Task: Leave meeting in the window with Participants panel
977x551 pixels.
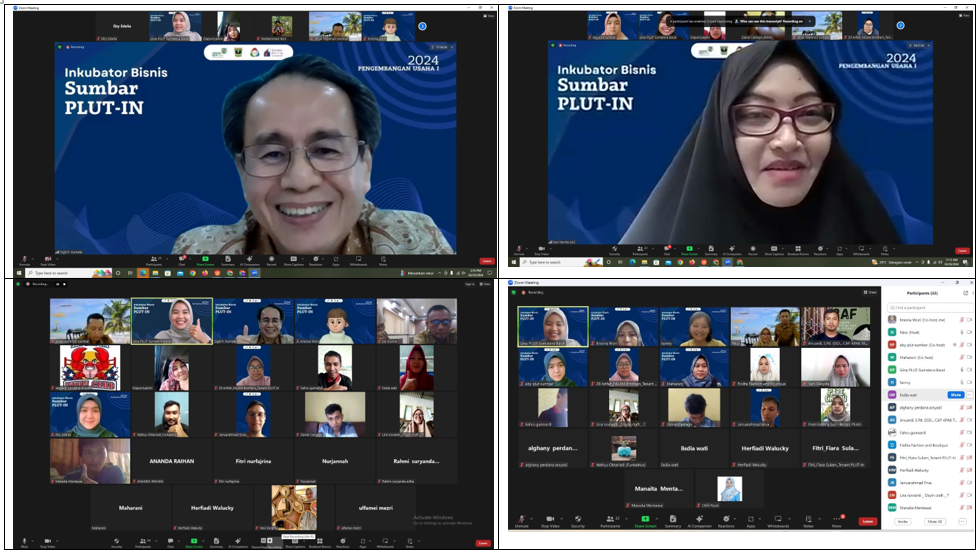Action: point(868,522)
